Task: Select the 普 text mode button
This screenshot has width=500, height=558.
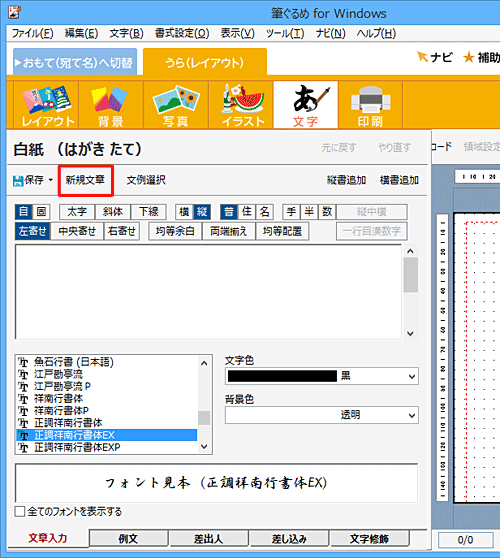Action: 229,212
